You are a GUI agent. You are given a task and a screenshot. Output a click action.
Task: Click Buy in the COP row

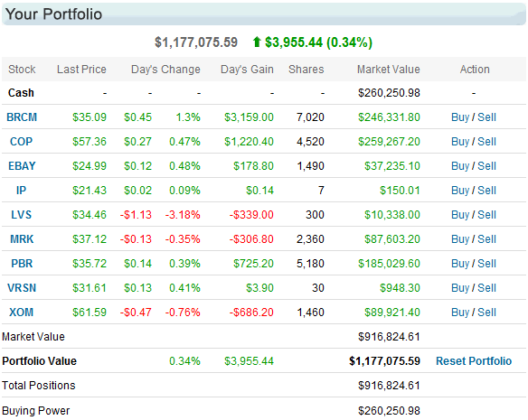pos(460,141)
